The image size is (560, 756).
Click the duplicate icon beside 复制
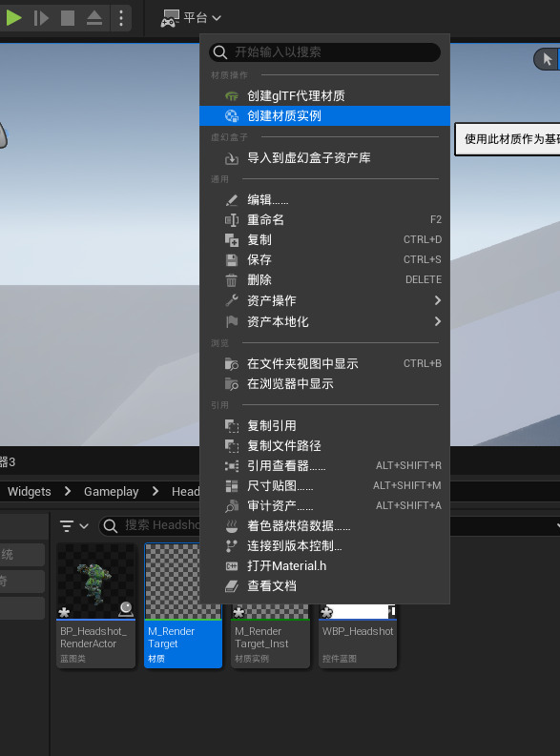232,239
